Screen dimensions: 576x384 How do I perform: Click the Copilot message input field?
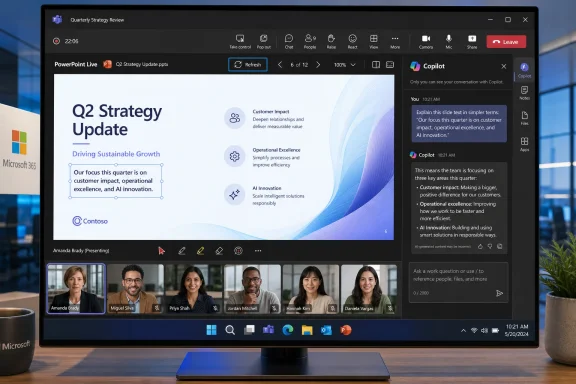458,282
